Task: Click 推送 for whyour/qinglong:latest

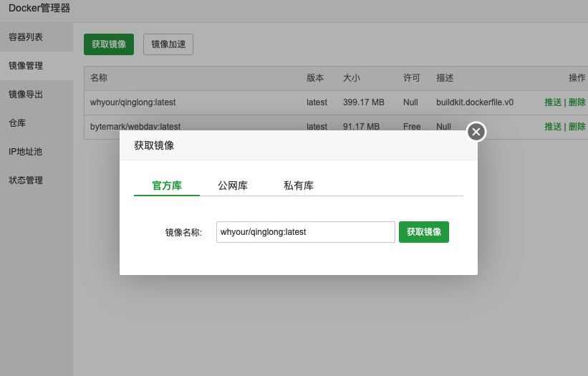Action: [x=553, y=102]
